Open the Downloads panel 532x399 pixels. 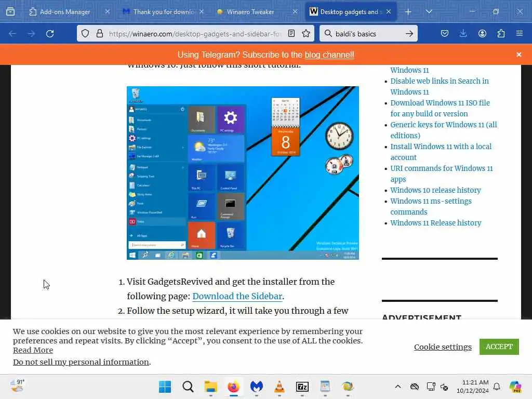[463, 33]
